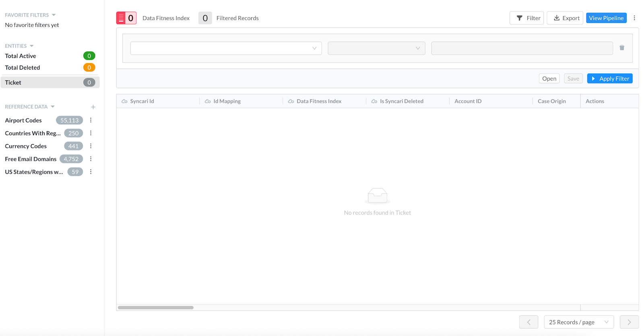
Task: Click Is Syncari Deleted header text
Action: pos(402,101)
